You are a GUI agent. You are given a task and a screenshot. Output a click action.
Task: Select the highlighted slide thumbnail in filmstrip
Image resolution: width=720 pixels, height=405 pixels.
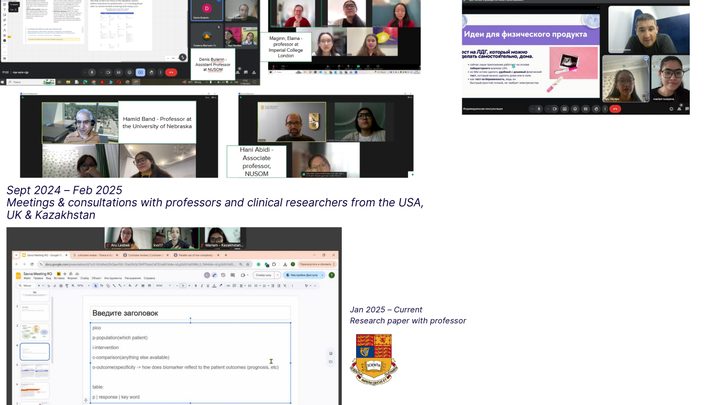[x=34, y=352]
